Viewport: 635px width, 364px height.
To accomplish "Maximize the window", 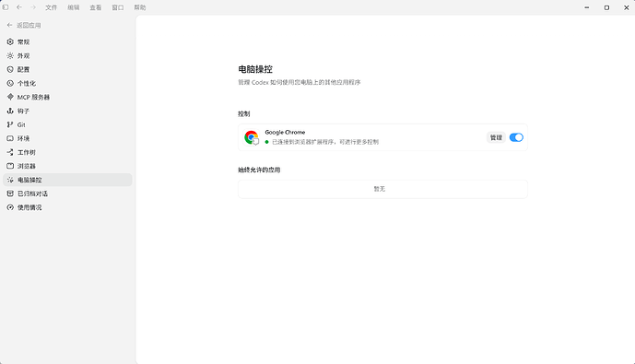I will click(606, 7).
